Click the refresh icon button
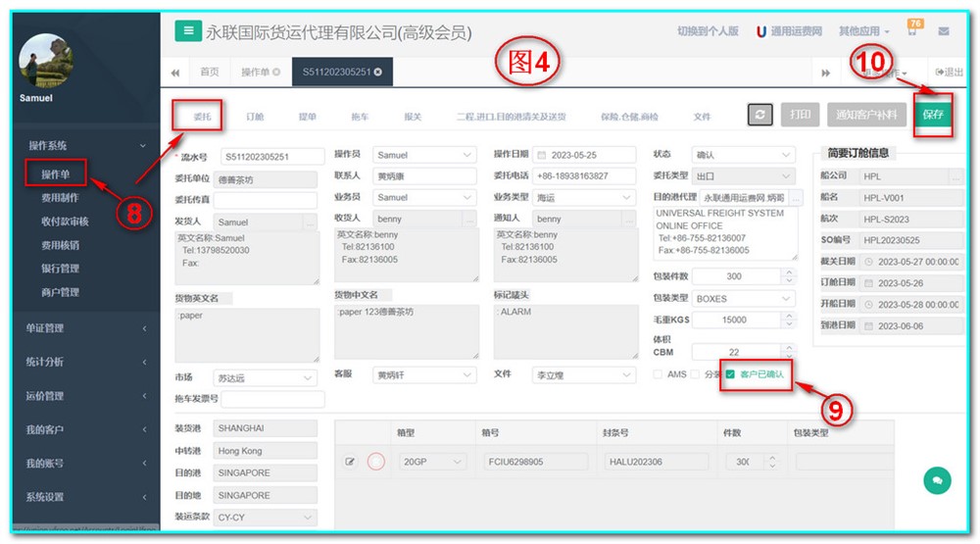 point(760,115)
